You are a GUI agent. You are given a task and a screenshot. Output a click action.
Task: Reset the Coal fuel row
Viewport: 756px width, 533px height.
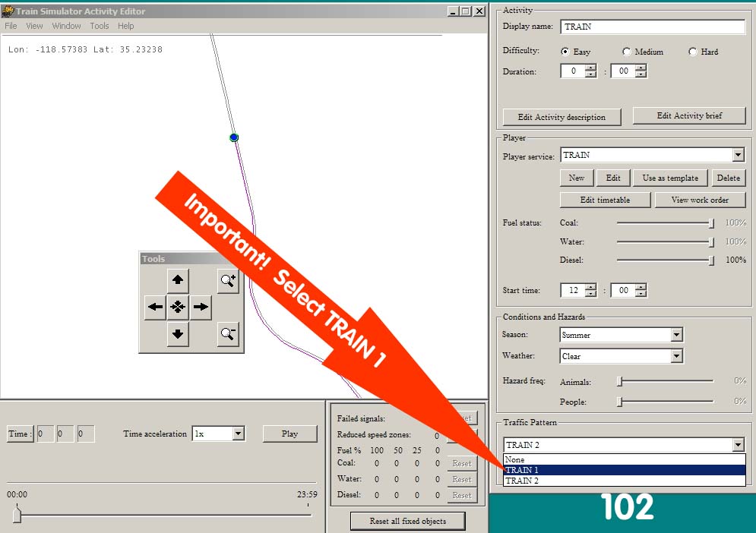(x=462, y=463)
